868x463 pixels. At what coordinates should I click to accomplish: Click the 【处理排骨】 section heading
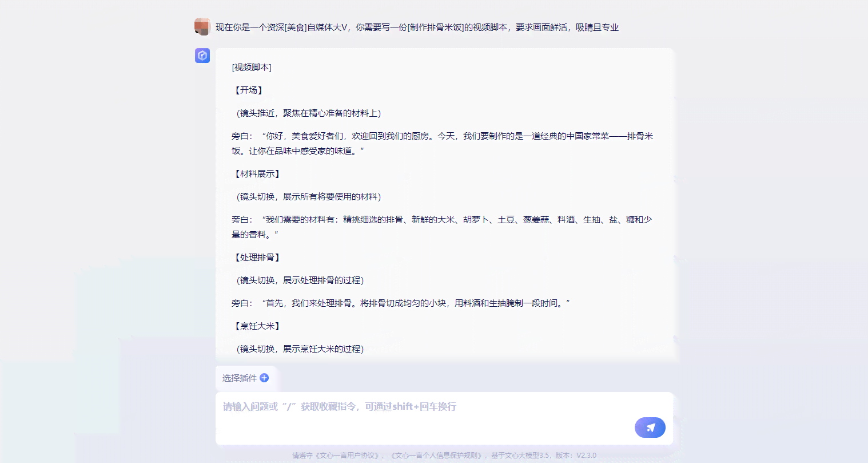257,258
